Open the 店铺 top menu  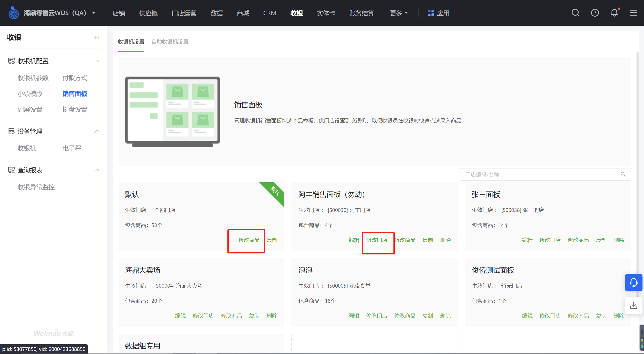tap(119, 13)
